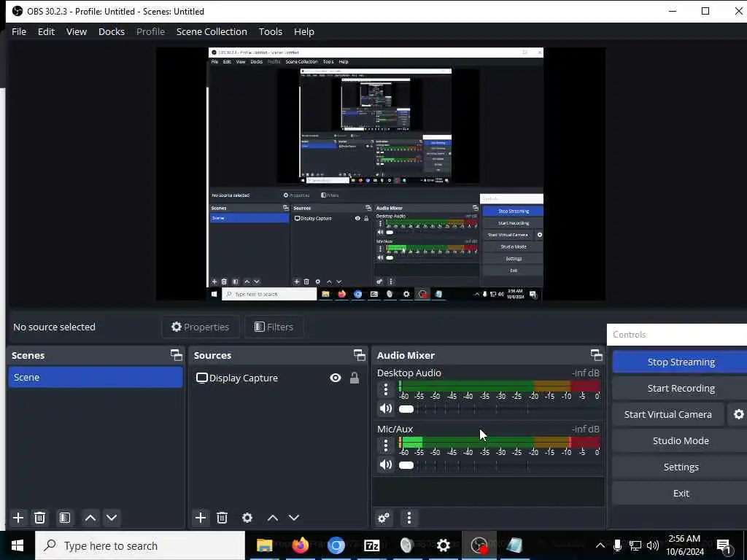Add a new scene with plus icon
Image resolution: width=747 pixels, height=560 pixels.
pos(18,518)
